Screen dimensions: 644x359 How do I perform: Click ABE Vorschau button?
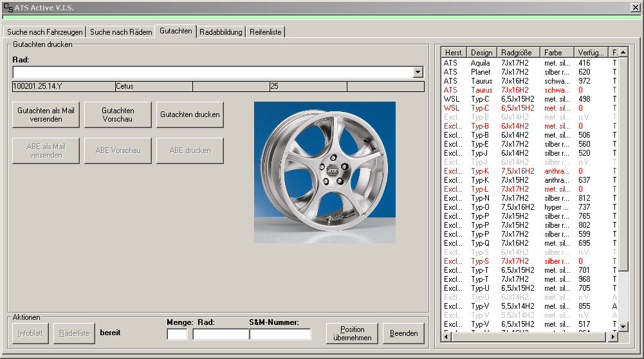coord(118,151)
